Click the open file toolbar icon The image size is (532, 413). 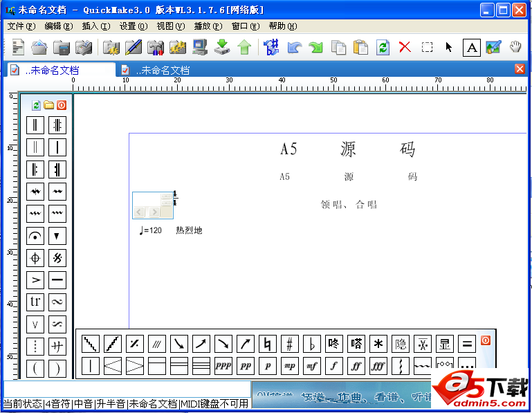click(39, 47)
